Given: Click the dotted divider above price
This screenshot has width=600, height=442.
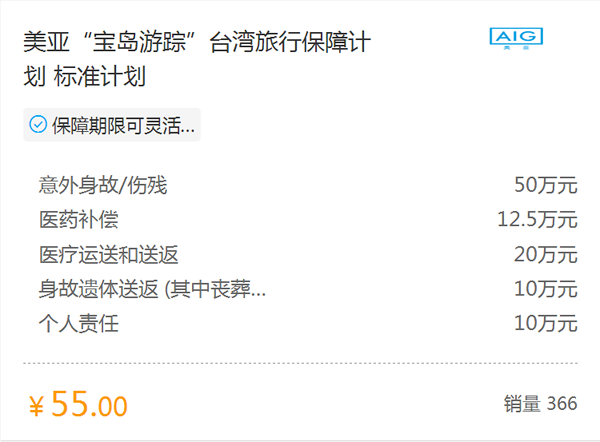Looking at the screenshot, I should pos(300,363).
